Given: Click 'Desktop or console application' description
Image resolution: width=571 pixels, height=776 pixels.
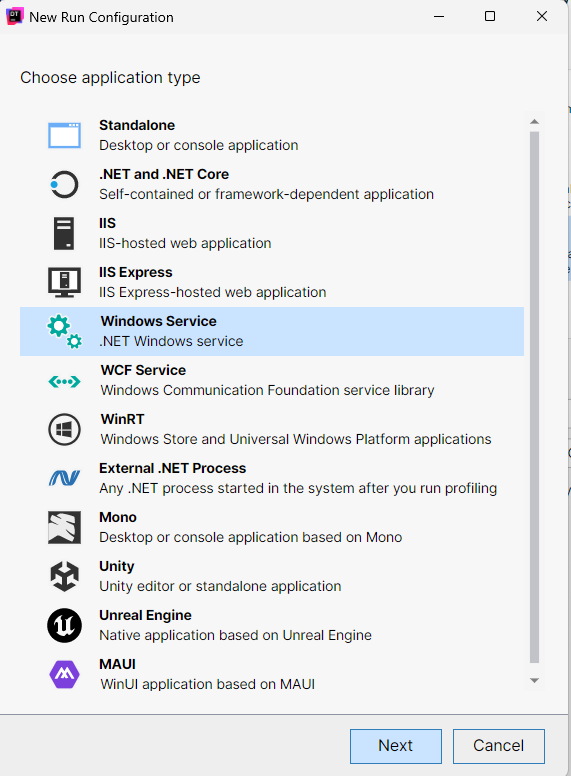Looking at the screenshot, I should [x=198, y=145].
